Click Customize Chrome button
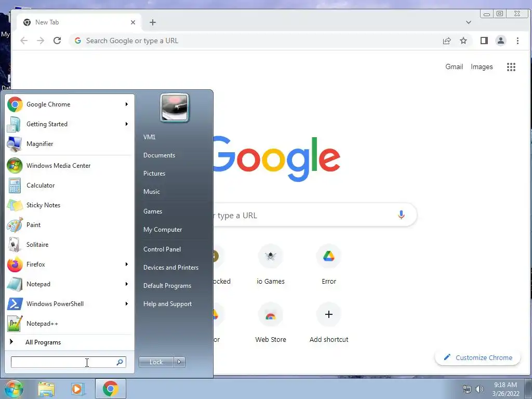This screenshot has width=532, height=399. pyautogui.click(x=478, y=357)
